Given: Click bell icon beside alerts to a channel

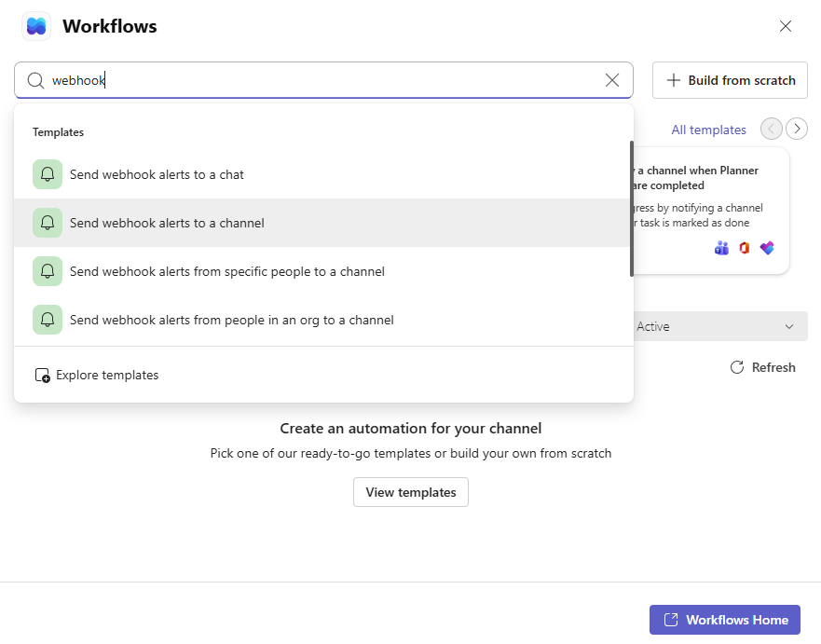Looking at the screenshot, I should pos(48,223).
